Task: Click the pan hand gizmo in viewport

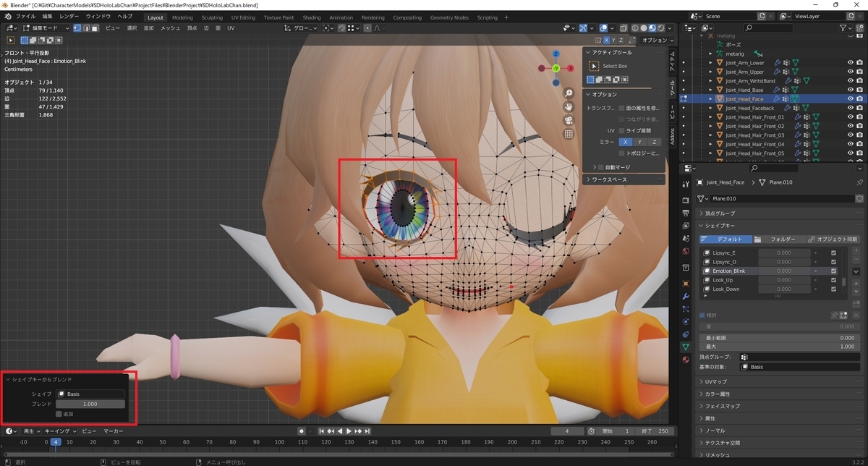Action: (569, 106)
